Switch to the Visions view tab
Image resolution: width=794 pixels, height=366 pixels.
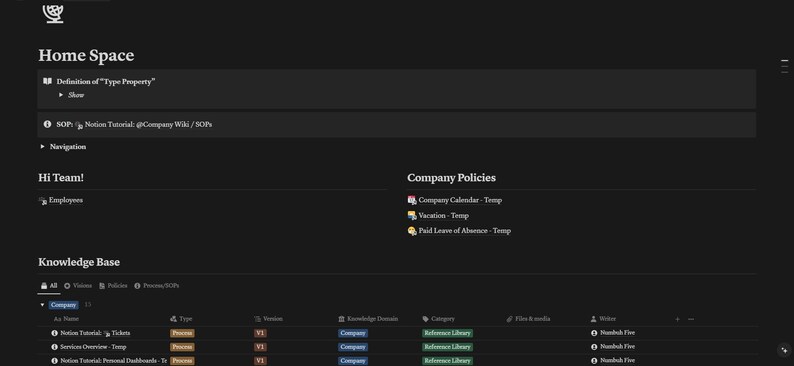pos(77,286)
